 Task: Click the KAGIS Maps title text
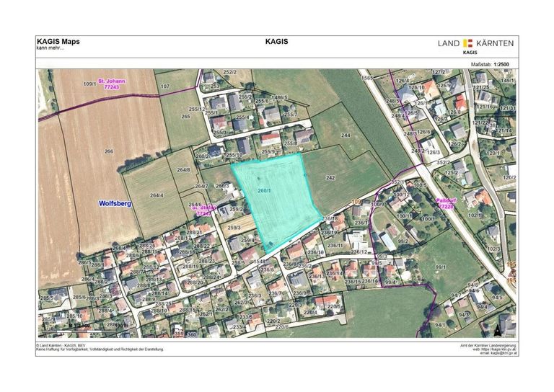58,41
